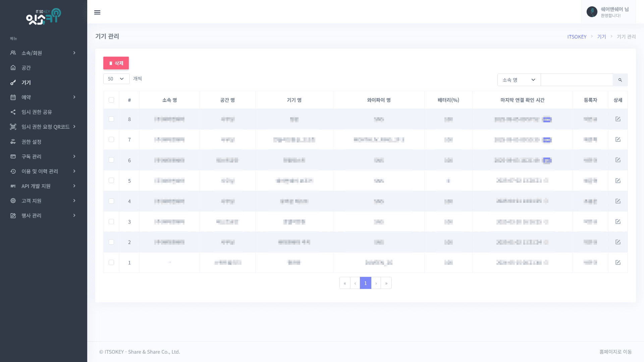Go to the last page arrow
Viewport: 644px width, 362px height.
click(x=386, y=283)
